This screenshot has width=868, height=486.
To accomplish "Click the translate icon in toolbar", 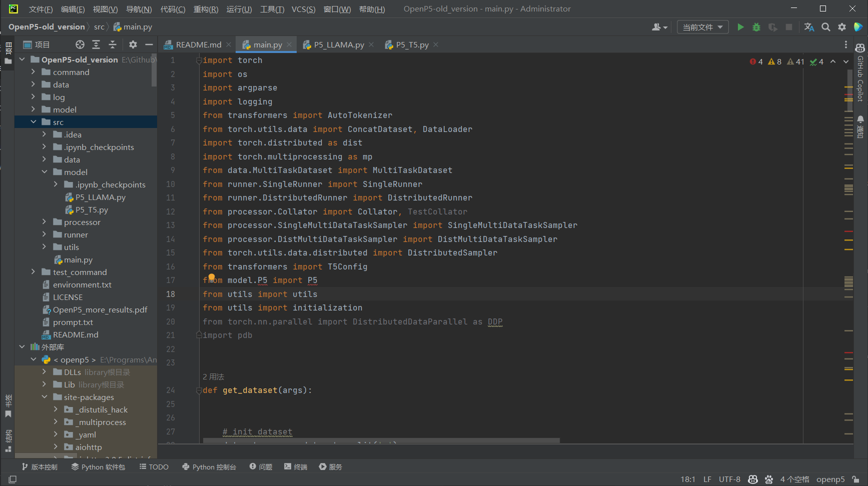I will 809,27.
